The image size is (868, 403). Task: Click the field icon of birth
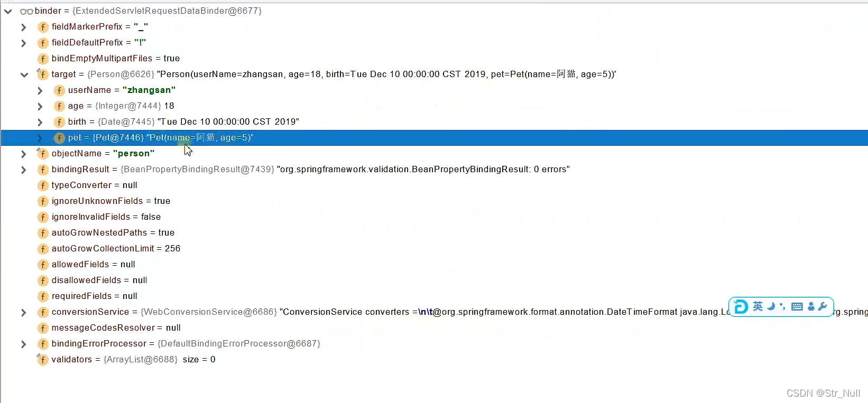pyautogui.click(x=59, y=122)
